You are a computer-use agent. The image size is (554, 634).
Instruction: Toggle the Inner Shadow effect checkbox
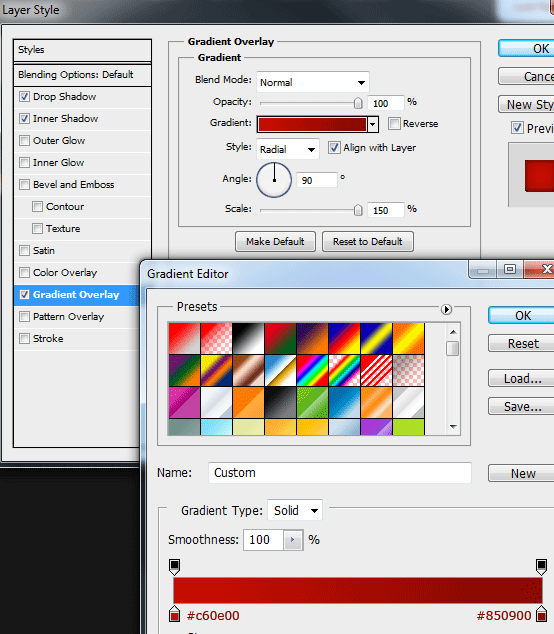(24, 118)
